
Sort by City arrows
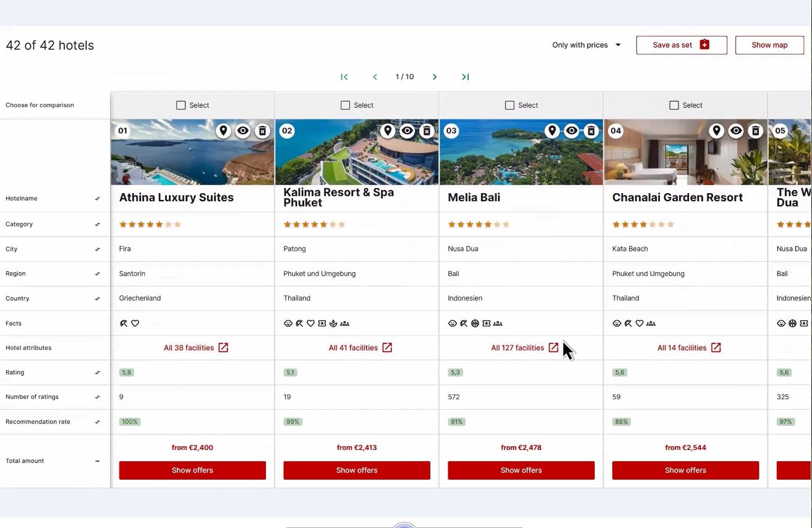[97, 249]
